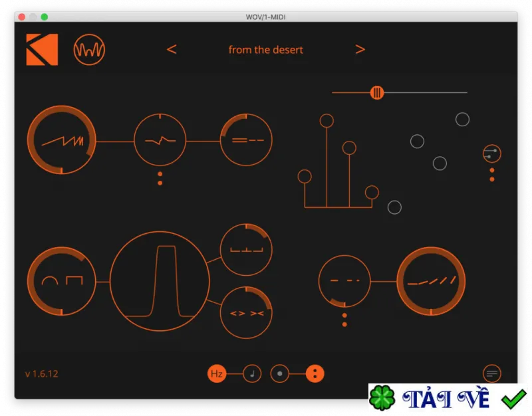This screenshot has height=416, width=532.
Task: Click the horizontal slider handle at top right
Action: [376, 92]
